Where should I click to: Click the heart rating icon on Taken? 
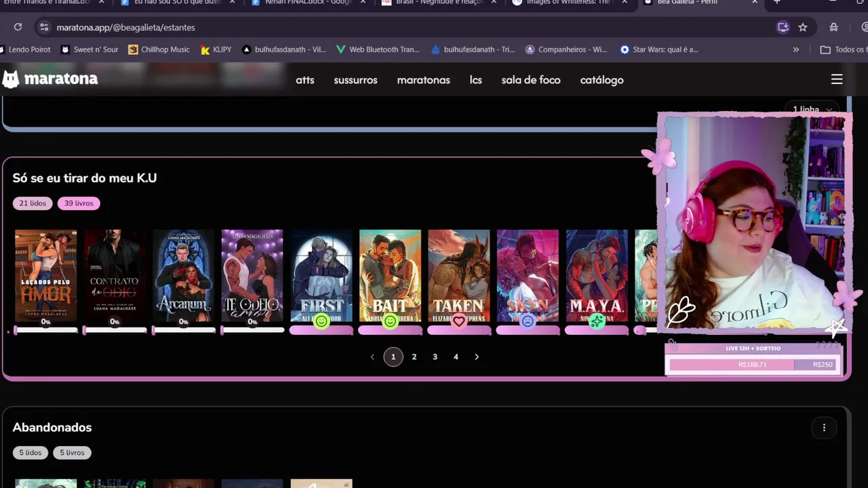pyautogui.click(x=459, y=321)
